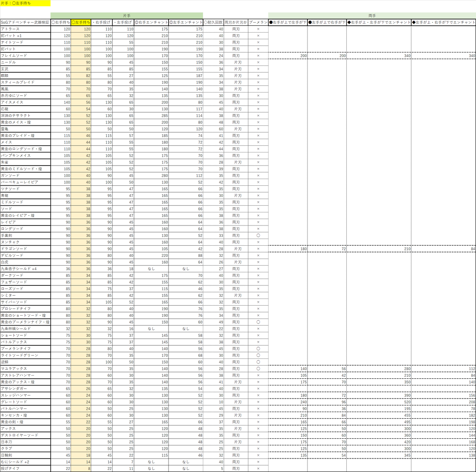The image size is (476, 472).
Task: Select the ・右手投げ column header
Action: coord(102,22)
